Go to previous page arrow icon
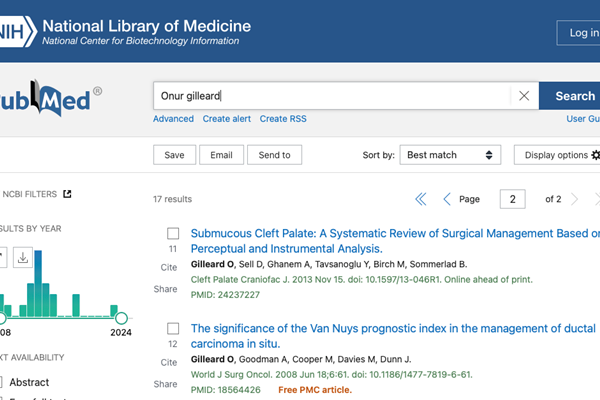This screenshot has width=600, height=400. click(x=447, y=199)
